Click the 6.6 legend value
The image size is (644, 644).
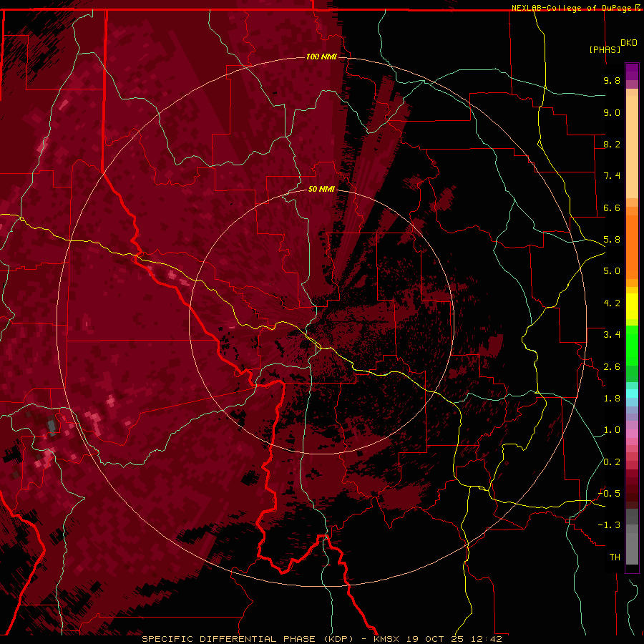612,208
